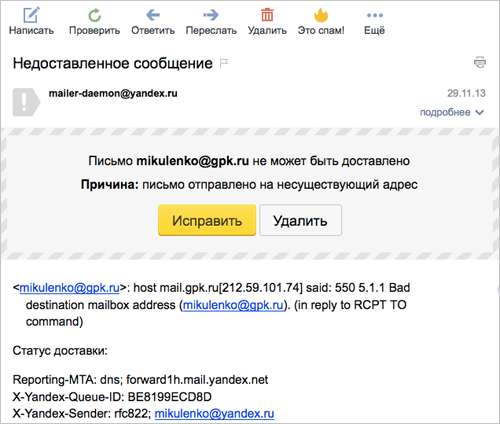The width and height of the screenshot is (500, 424).
Task: Click the Удалить trash can icon
Action: coord(267,15)
